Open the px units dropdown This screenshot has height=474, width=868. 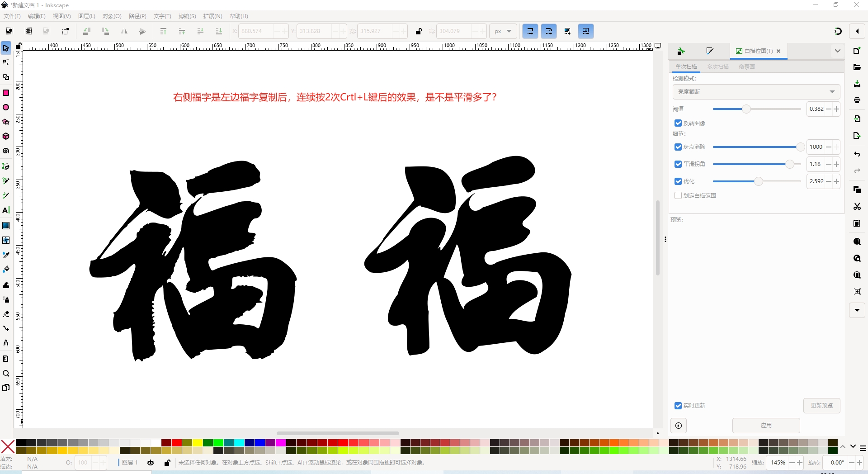[x=503, y=31]
